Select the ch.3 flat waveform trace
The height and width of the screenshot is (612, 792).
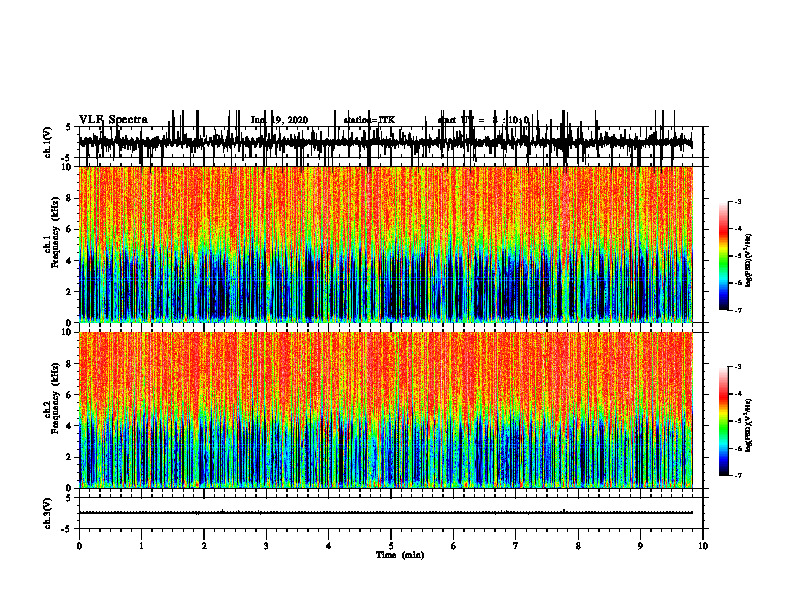[386, 513]
